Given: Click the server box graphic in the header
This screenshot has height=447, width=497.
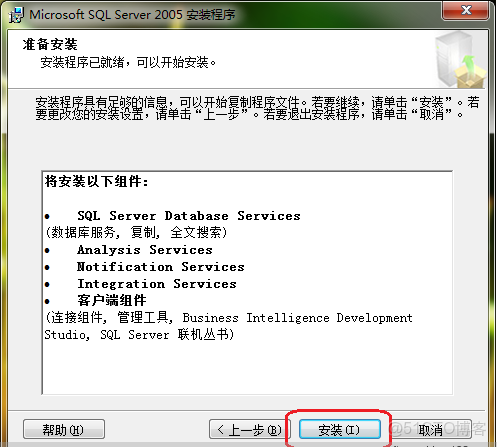Looking at the screenshot, I should click(460, 60).
